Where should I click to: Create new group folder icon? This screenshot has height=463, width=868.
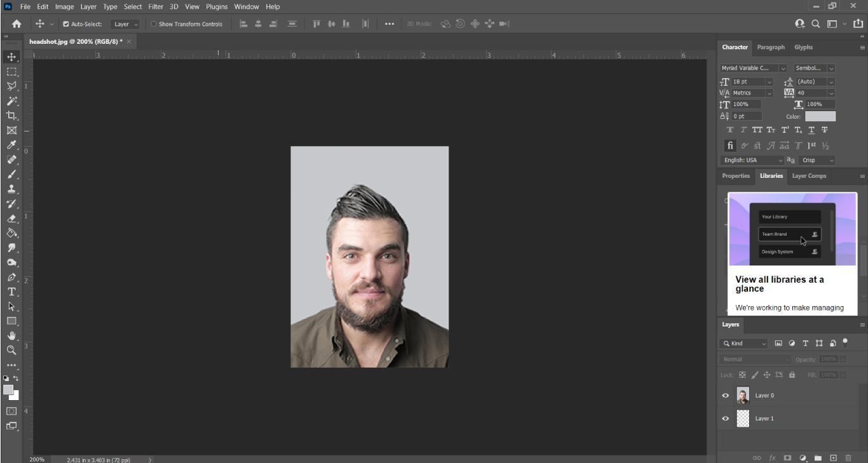click(818, 457)
